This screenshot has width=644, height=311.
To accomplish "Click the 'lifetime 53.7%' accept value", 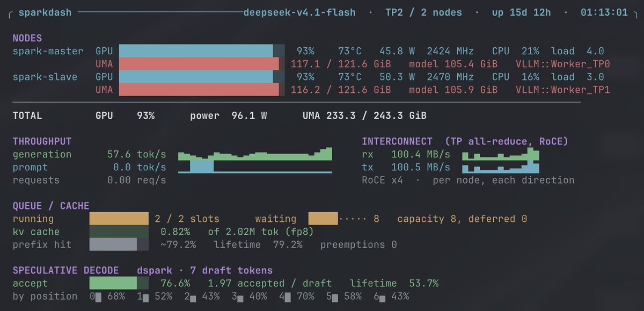I will point(394,284).
